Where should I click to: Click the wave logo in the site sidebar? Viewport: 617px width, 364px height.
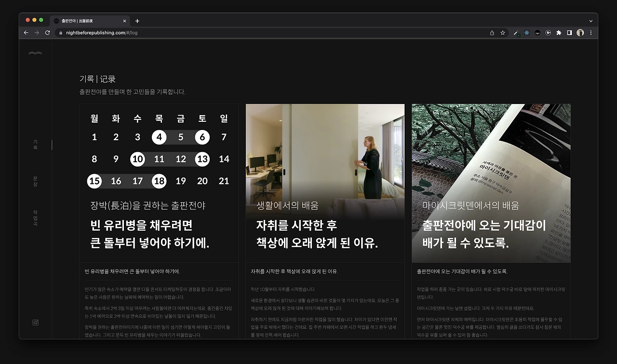pos(35,53)
